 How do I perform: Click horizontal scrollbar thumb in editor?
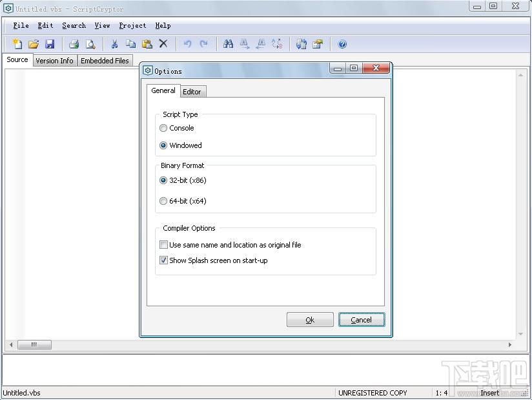(x=34, y=344)
